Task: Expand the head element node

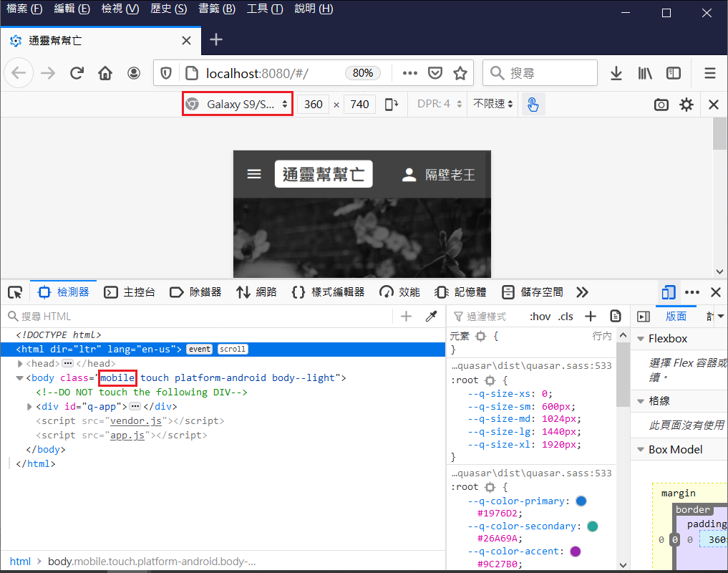Action: [20, 363]
